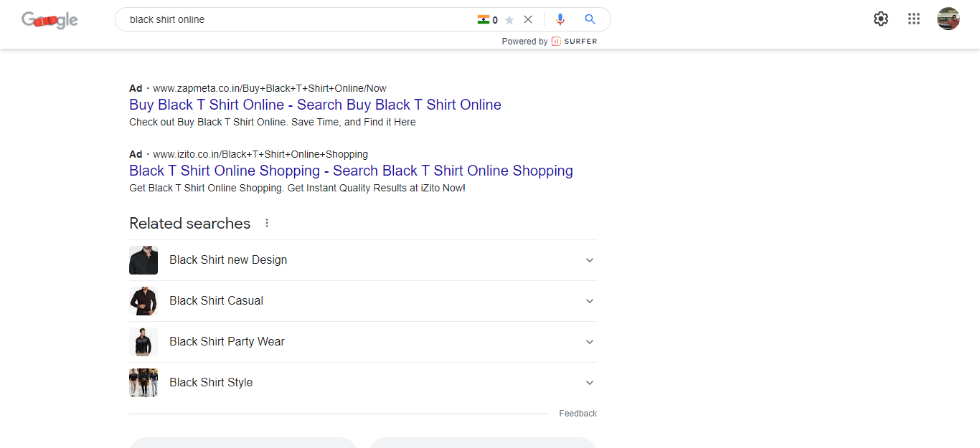This screenshot has width=980, height=448.
Task: Click the Feedback link
Action: (x=578, y=414)
